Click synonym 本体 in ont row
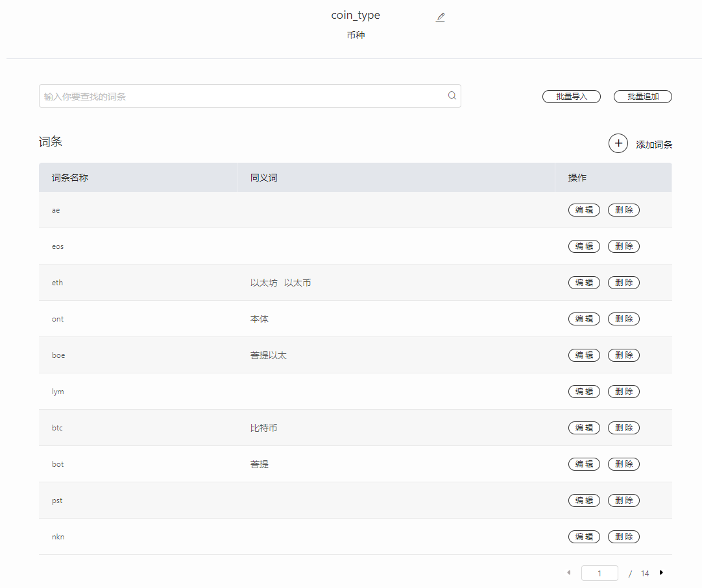The height and width of the screenshot is (588, 702). point(260,318)
